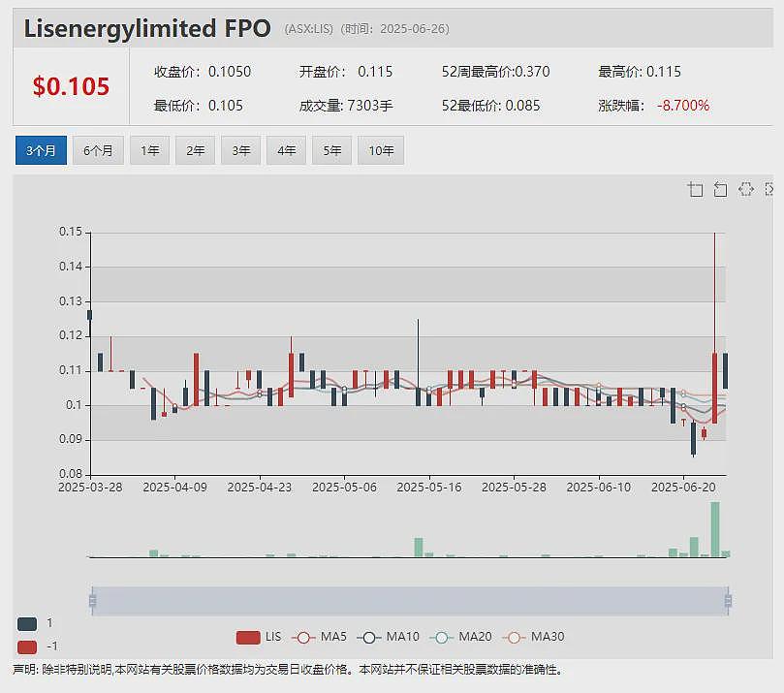Toggle the MA5 line in legend

click(x=319, y=637)
